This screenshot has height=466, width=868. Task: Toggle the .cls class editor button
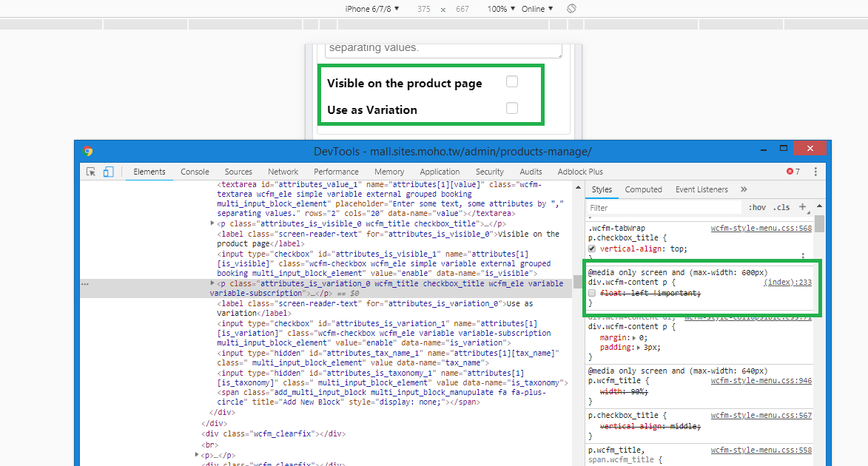(781, 208)
